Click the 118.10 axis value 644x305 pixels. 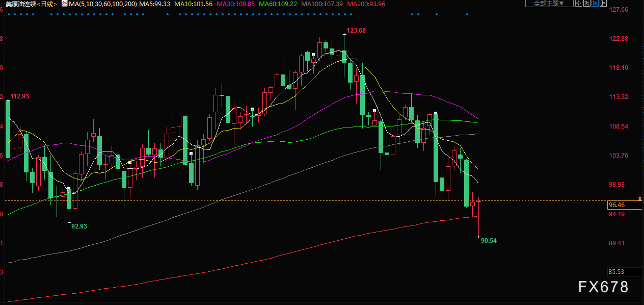point(619,68)
